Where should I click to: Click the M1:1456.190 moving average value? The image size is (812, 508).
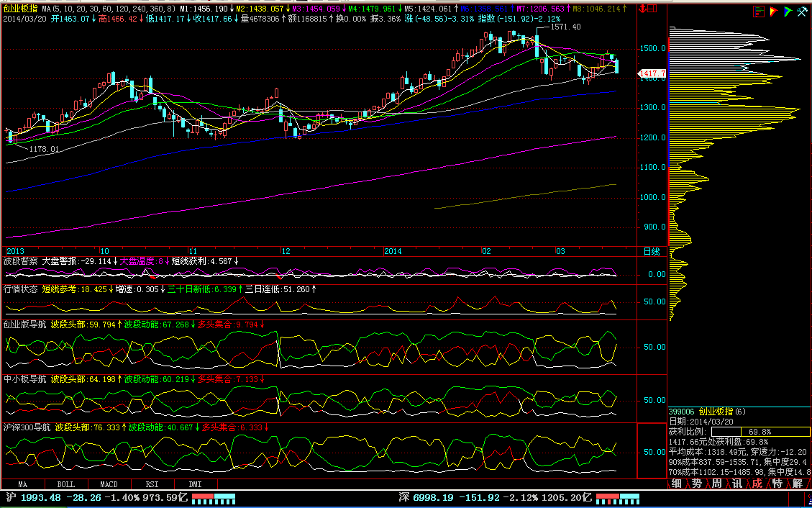coord(204,9)
